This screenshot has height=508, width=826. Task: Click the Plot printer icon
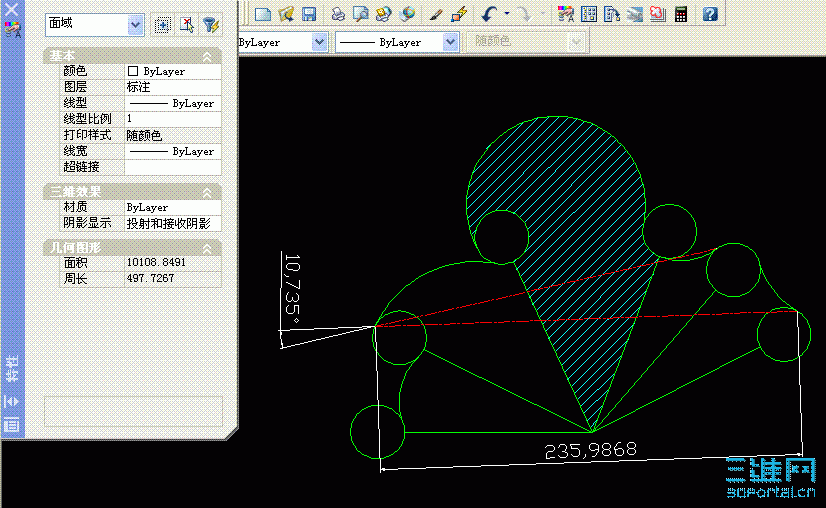pos(338,14)
